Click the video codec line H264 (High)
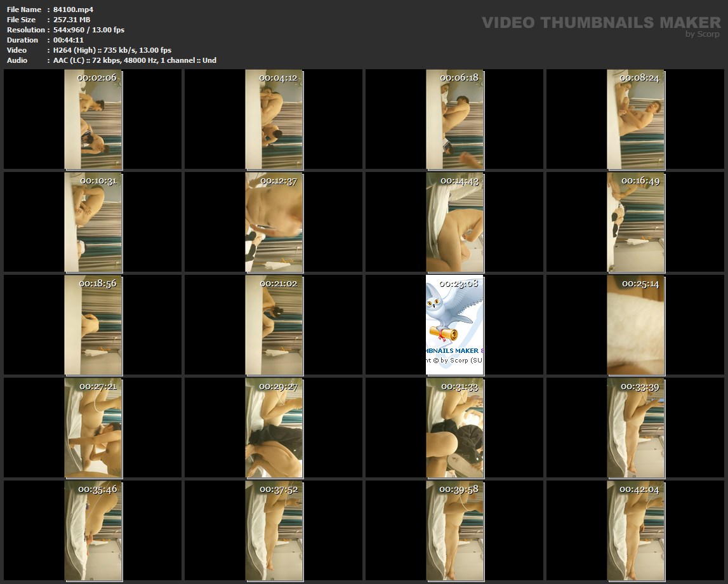The width and height of the screenshot is (728, 584). (x=112, y=50)
